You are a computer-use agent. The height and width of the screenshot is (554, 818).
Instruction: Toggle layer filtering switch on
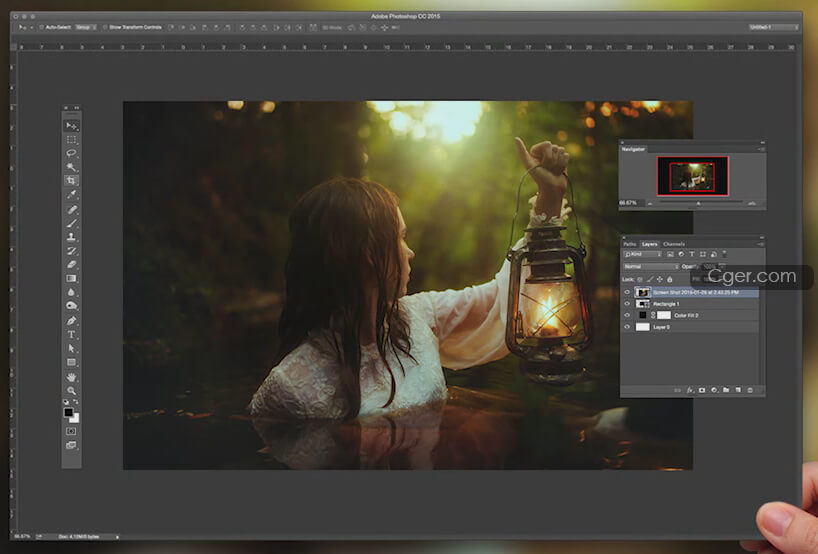click(725, 254)
